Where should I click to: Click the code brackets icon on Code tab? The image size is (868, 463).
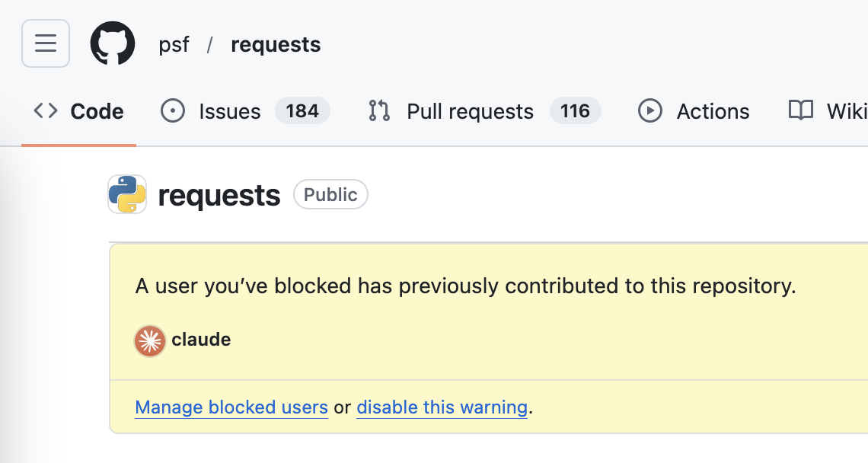point(44,110)
